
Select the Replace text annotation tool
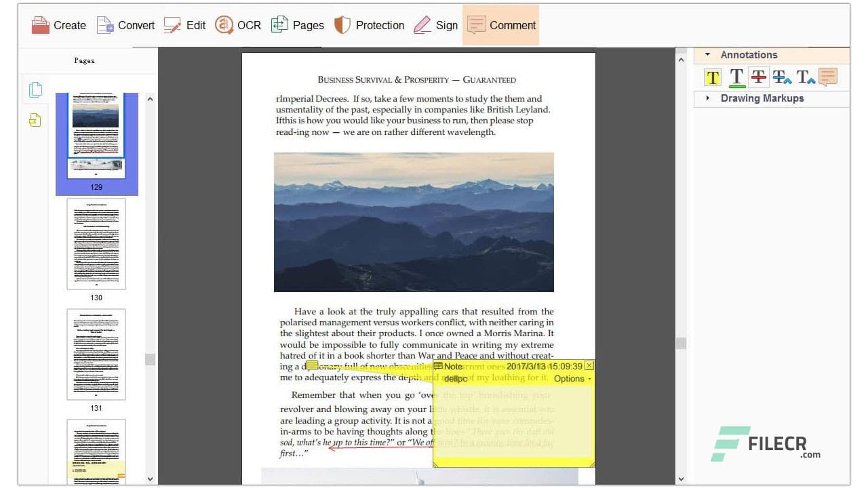782,77
